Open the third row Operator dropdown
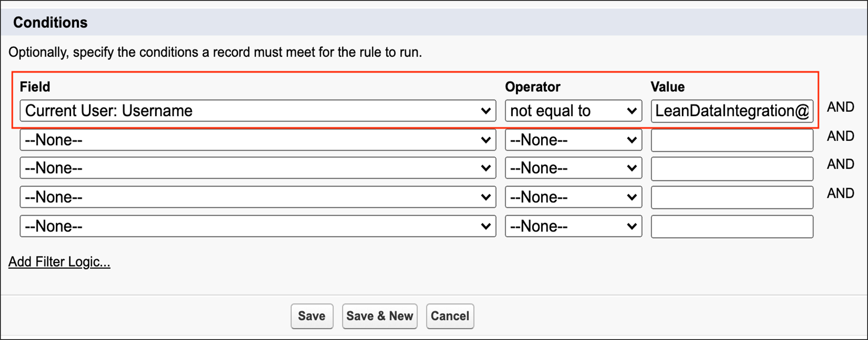The height and width of the screenshot is (340, 868). (x=573, y=168)
